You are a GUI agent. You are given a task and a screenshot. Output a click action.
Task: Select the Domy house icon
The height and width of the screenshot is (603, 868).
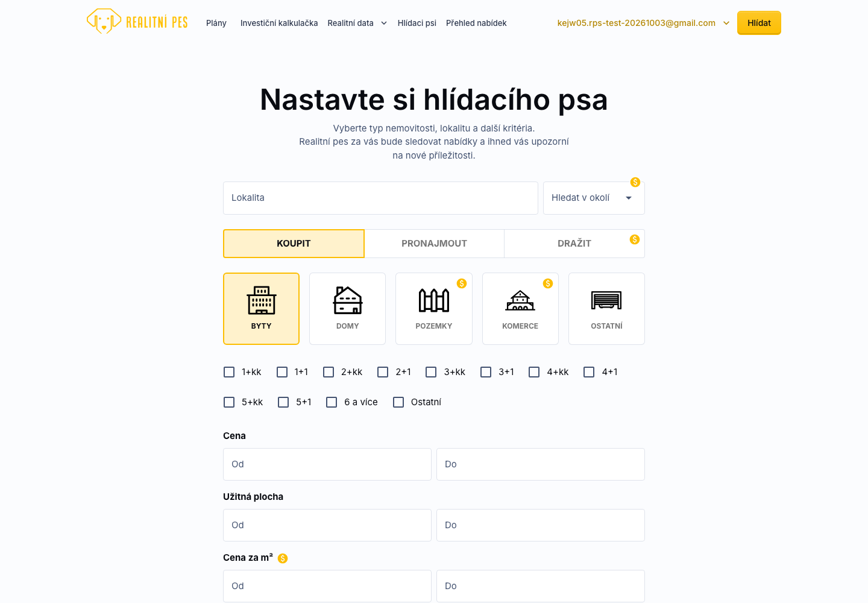pos(348,300)
